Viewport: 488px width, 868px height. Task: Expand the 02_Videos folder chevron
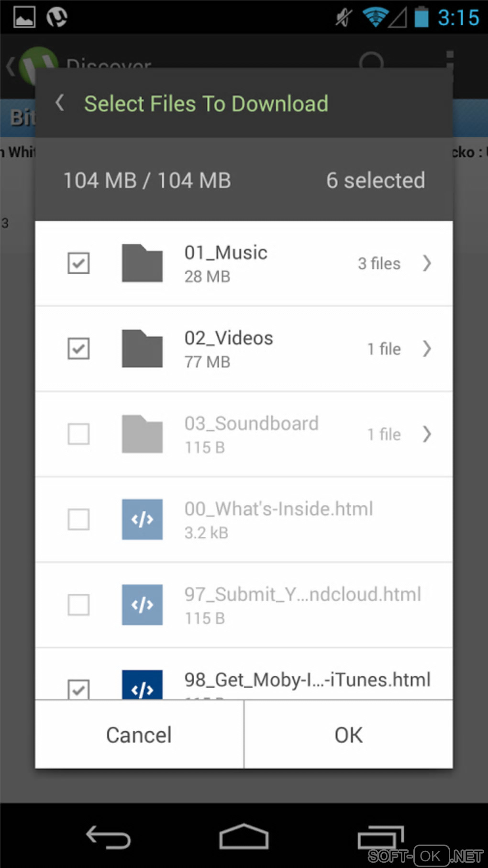click(427, 348)
